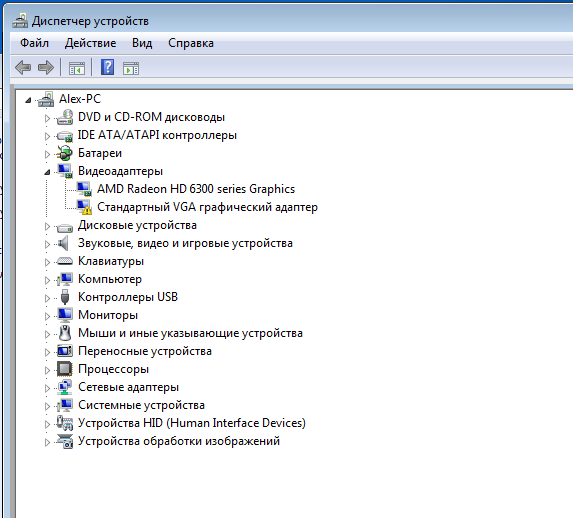The height and width of the screenshot is (518, 573).
Task: Open the Вид menu
Action: pyautogui.click(x=142, y=43)
